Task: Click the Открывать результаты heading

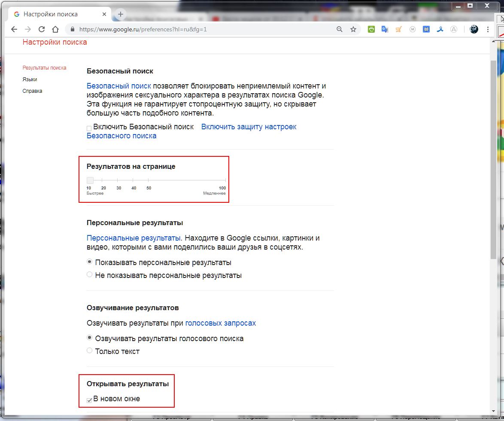Action: [x=128, y=384]
